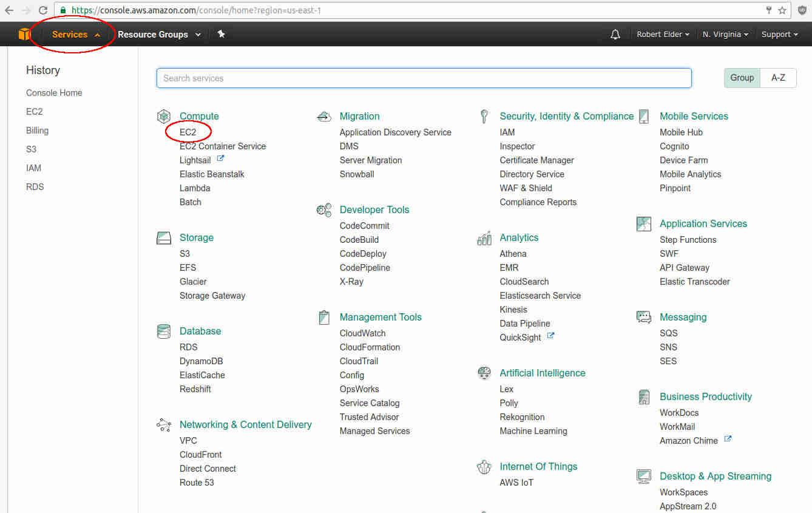Open S3 from History list
Screen dimensions: 812x513
(x=31, y=149)
